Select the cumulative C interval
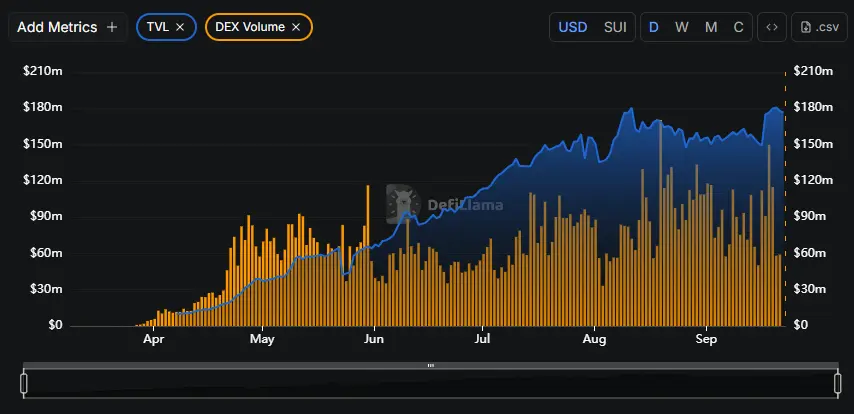The width and height of the screenshot is (854, 414). pos(739,27)
